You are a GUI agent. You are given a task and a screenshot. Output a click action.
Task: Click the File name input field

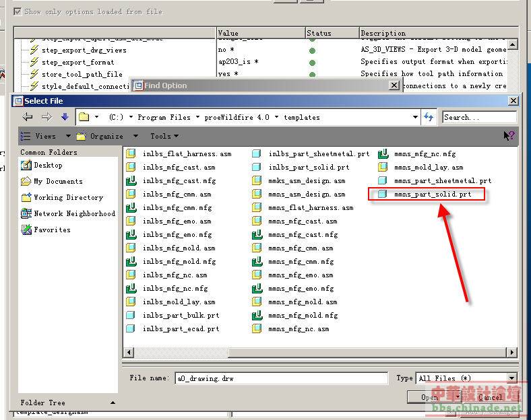click(280, 378)
